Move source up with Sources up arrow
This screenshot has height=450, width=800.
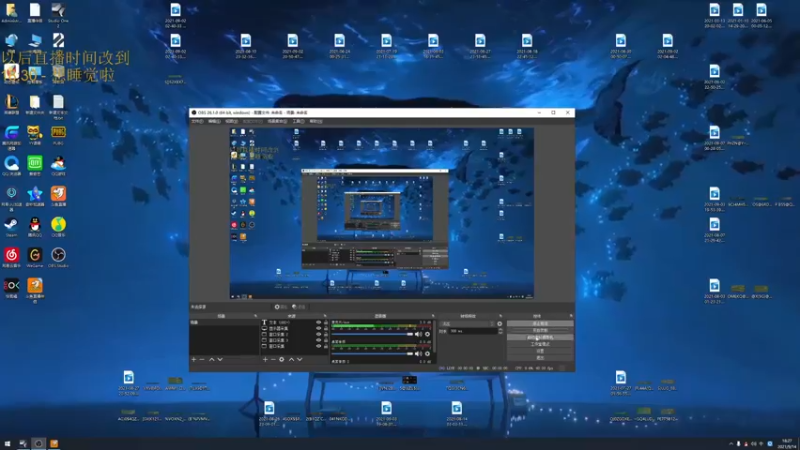coord(291,360)
